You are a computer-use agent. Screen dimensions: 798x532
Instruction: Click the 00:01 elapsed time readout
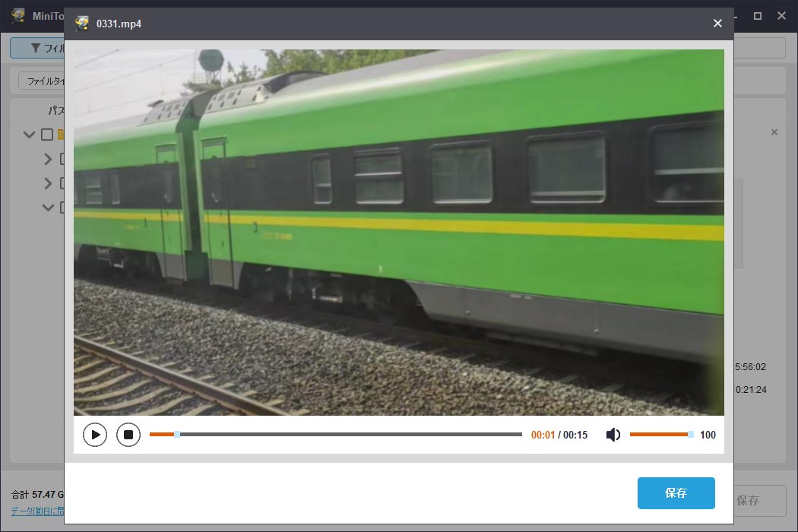coord(543,435)
